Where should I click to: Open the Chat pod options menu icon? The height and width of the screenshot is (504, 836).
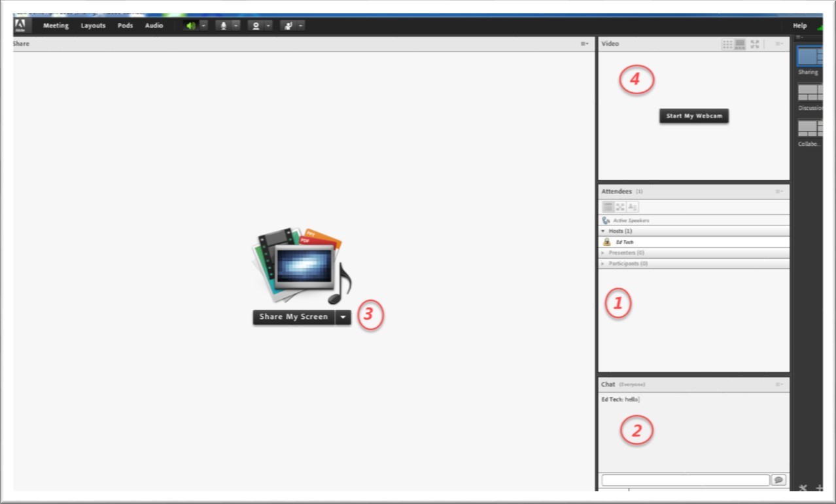pyautogui.click(x=779, y=384)
